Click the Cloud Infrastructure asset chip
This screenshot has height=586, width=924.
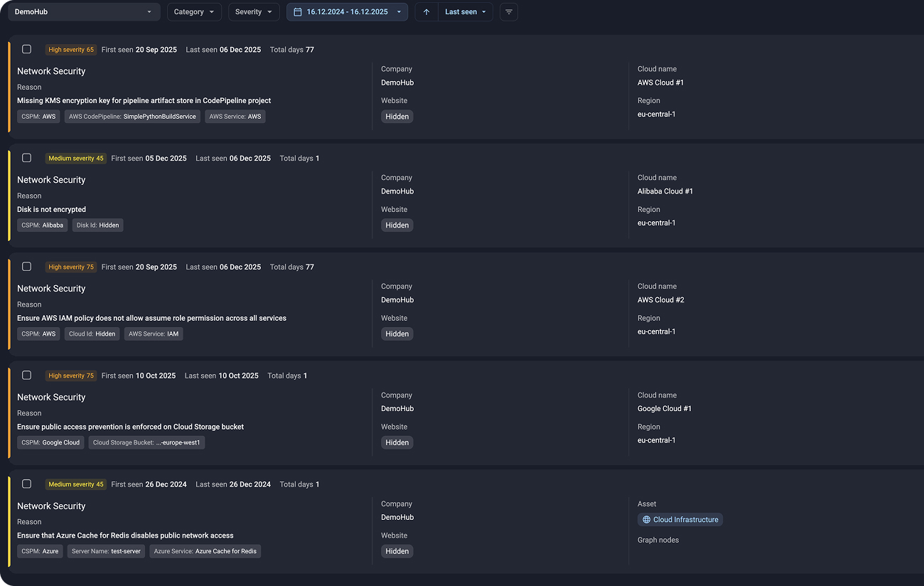coord(680,520)
